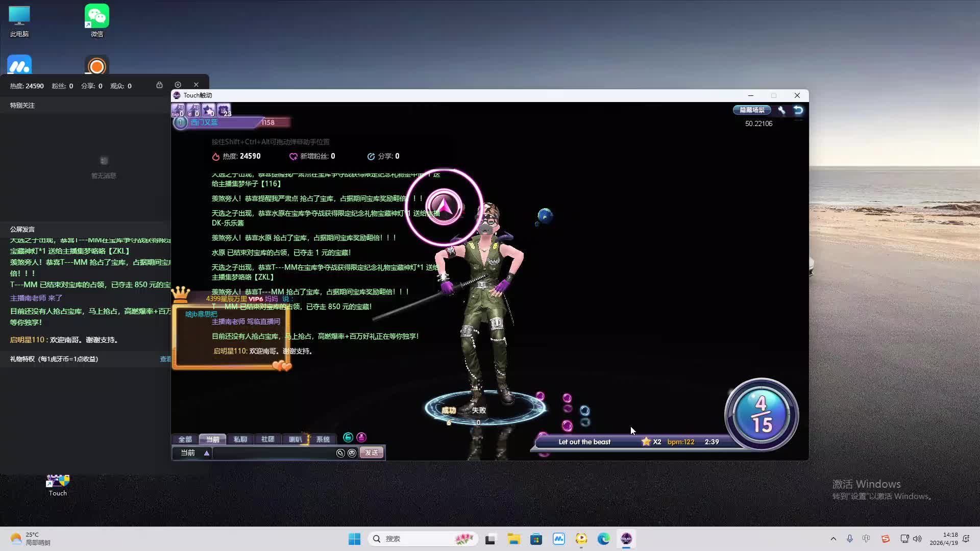Open the Touch desktop shortcut
Screen dimensions: 980x551
58,486
